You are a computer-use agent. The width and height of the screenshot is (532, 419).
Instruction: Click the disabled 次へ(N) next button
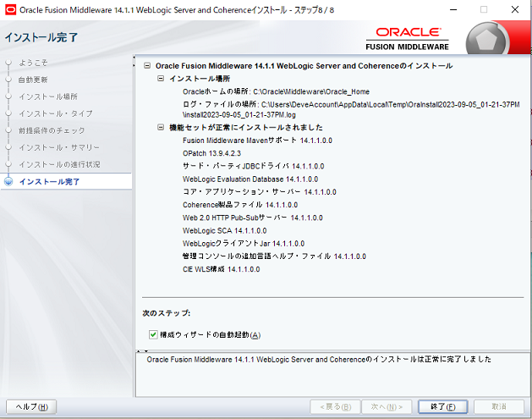pos(387,406)
